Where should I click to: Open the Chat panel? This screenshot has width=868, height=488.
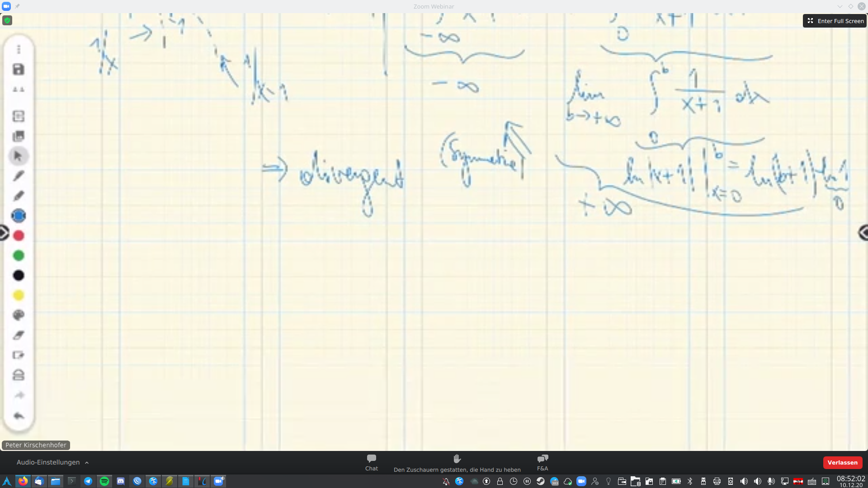point(371,463)
